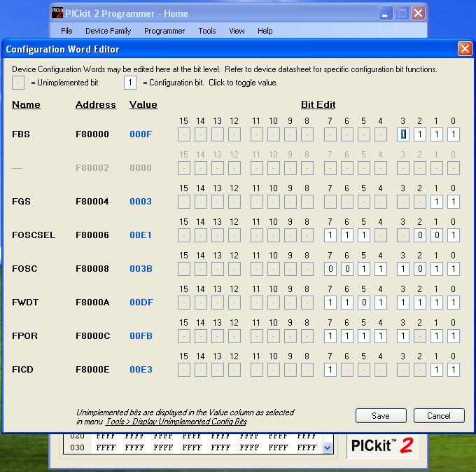The height and width of the screenshot is (472, 476).
Task: Toggle FPOR bit 5
Action: 364,336
